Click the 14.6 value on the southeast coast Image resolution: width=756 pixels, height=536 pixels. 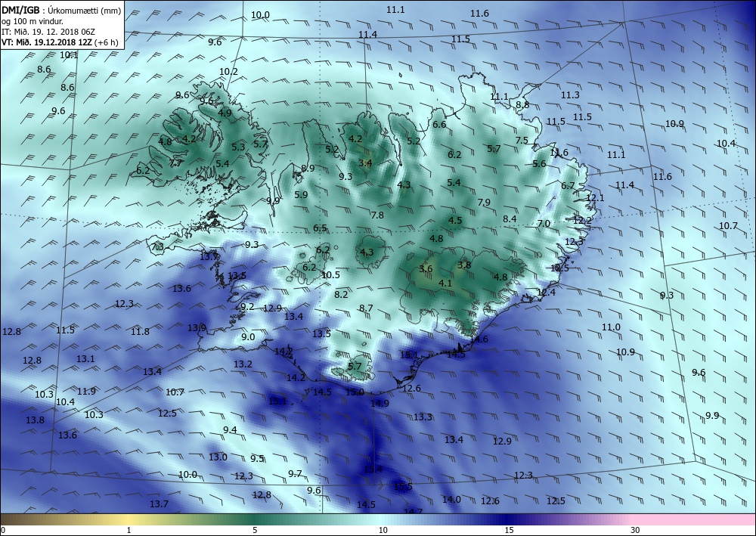click(x=479, y=339)
